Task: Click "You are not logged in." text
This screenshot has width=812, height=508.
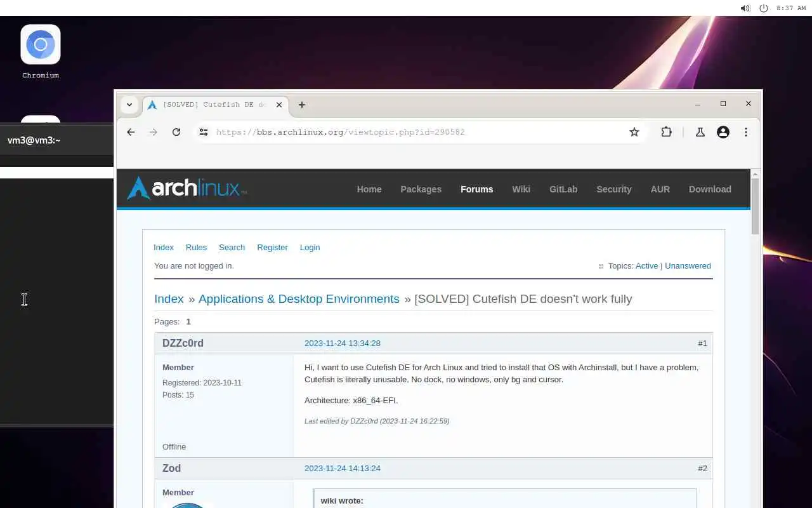Action: [194, 266]
